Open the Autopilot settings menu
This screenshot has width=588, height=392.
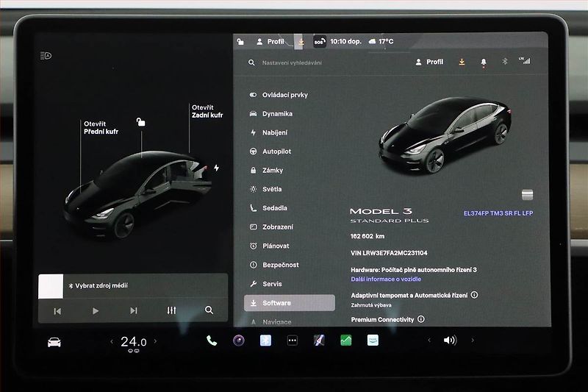coord(270,152)
